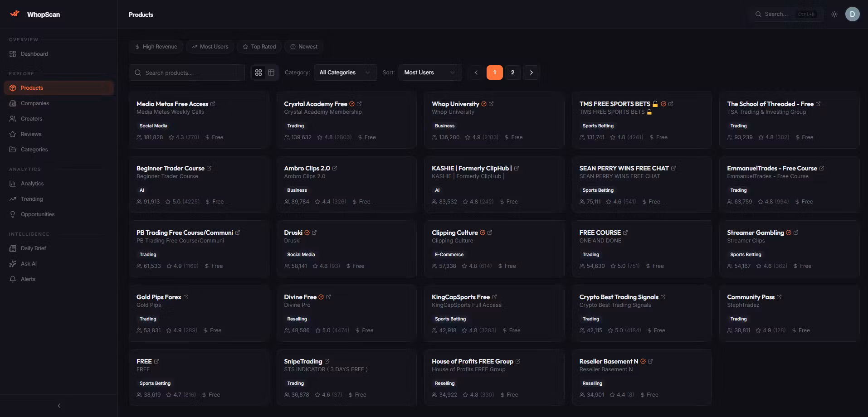Apply the Top Rated quick filter
This screenshot has width=868, height=417.
point(259,47)
